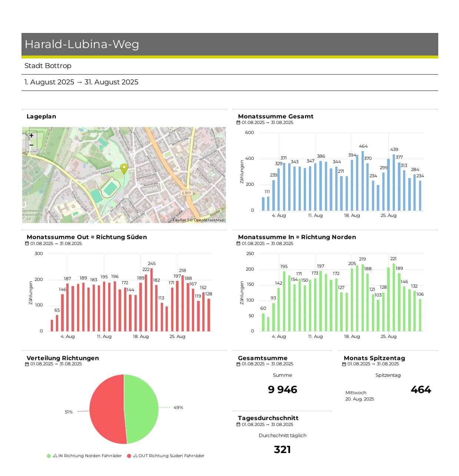Click calendar icon under Gesamtsumme
The height and width of the screenshot is (476, 459).
(239, 364)
